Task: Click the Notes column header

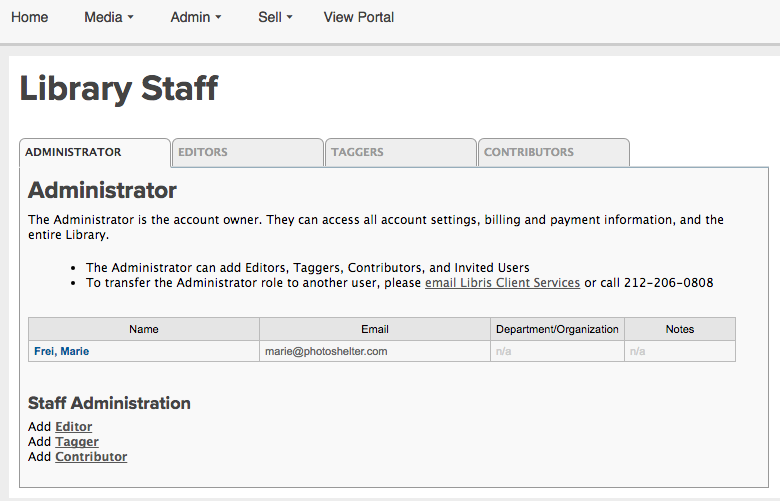Action: 680,329
